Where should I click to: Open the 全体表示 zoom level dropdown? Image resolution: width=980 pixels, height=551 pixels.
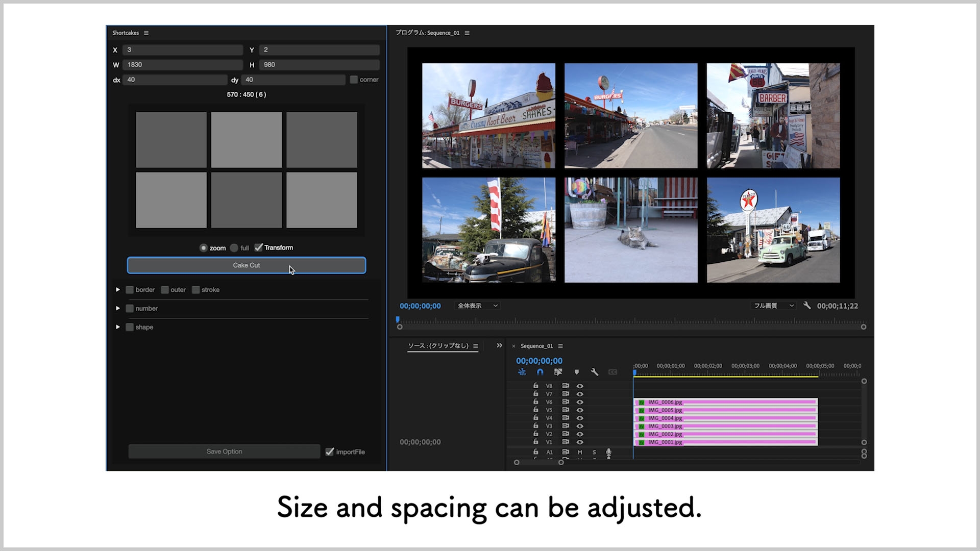[476, 305]
